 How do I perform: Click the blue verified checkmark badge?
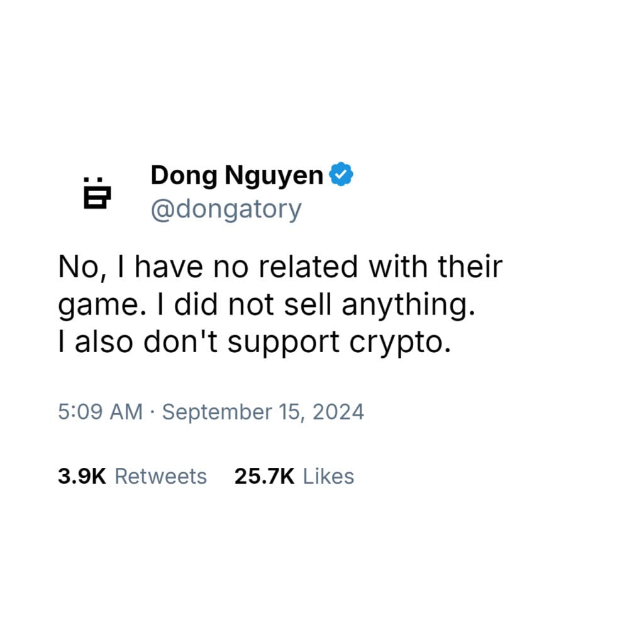[341, 175]
